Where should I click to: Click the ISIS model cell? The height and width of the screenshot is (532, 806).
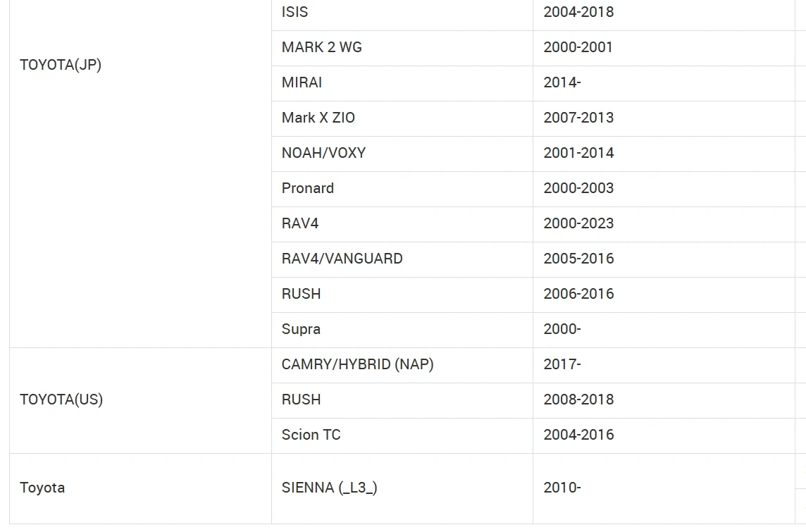click(x=402, y=13)
